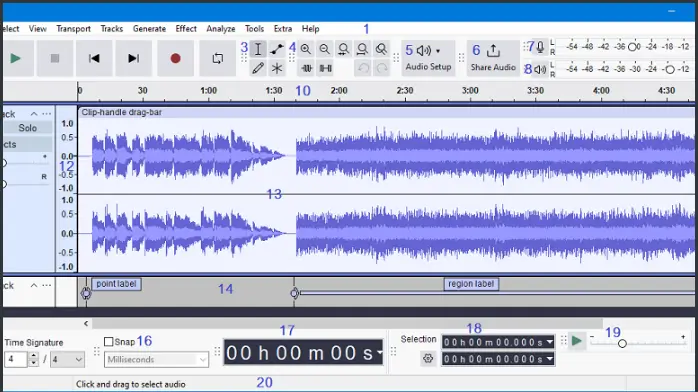Viewport: 698px width, 392px height.
Task: Toggle the Loop button
Action: pyautogui.click(x=218, y=58)
